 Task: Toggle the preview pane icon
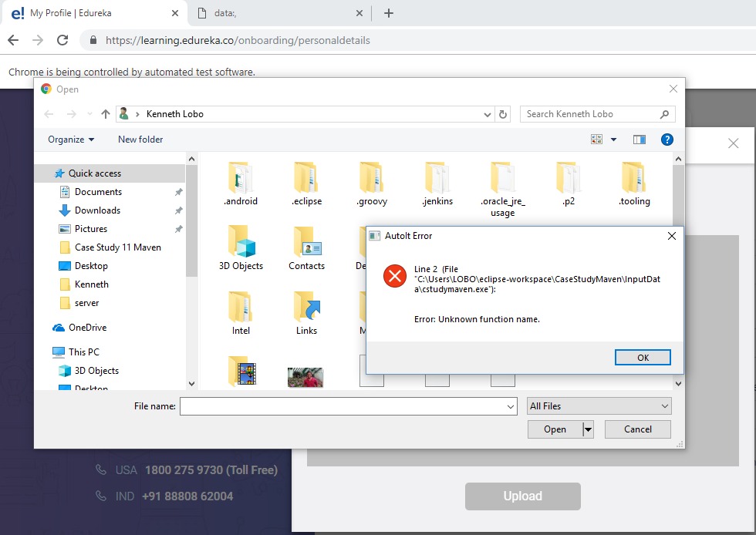click(640, 140)
